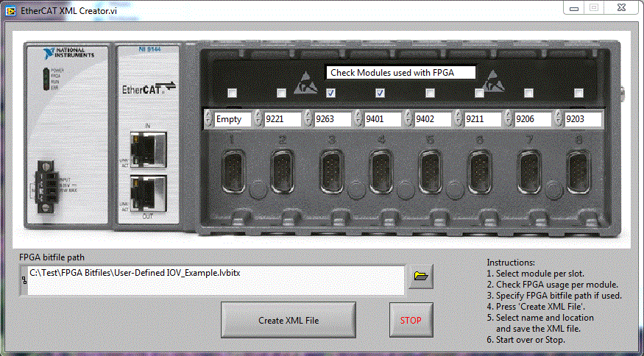Screen dimensions: 644x356
Task: Check the FPGA checkbox above module 9221
Action: 281,93
